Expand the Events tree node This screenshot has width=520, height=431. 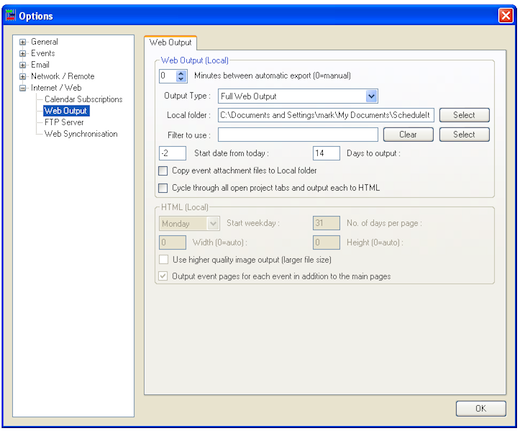point(22,53)
